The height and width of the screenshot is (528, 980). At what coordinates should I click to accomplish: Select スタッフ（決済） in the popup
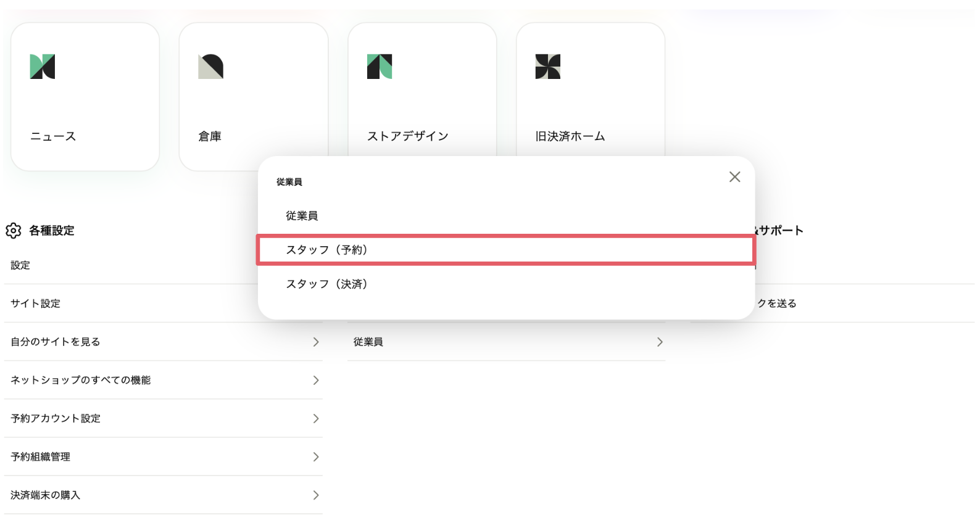(x=327, y=284)
